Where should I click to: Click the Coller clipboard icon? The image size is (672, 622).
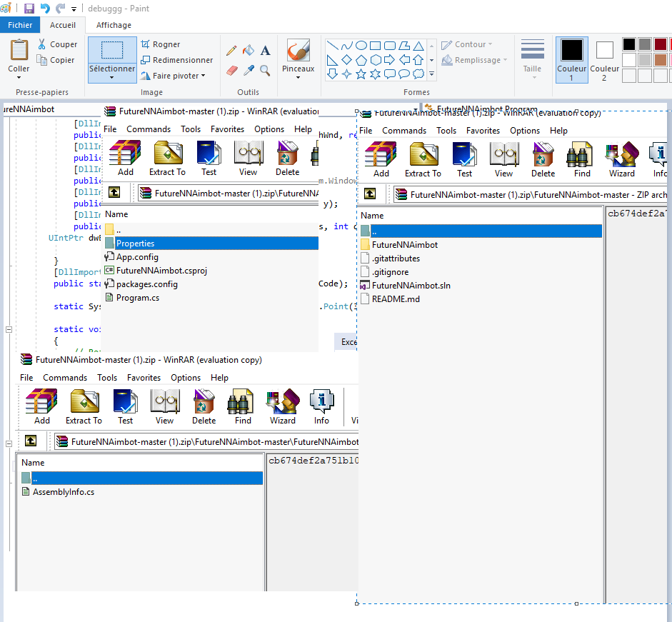[x=19, y=50]
